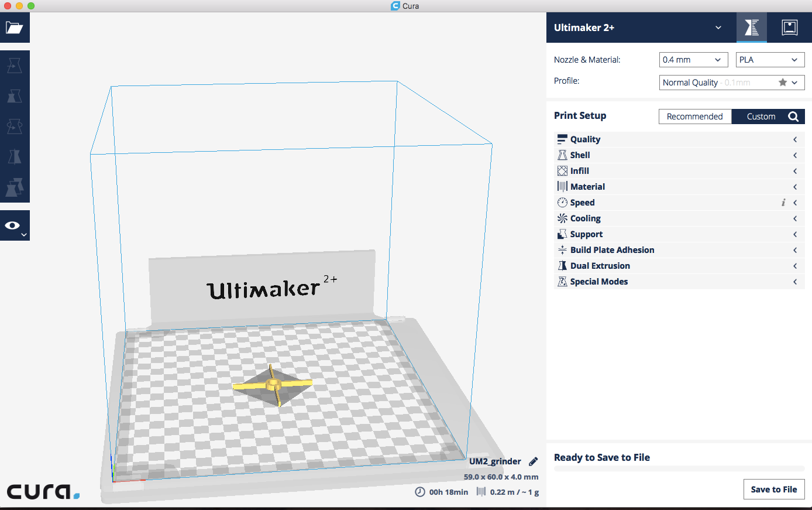The height and width of the screenshot is (510, 812).
Task: Click the Special Modes category icon
Action: click(x=562, y=282)
